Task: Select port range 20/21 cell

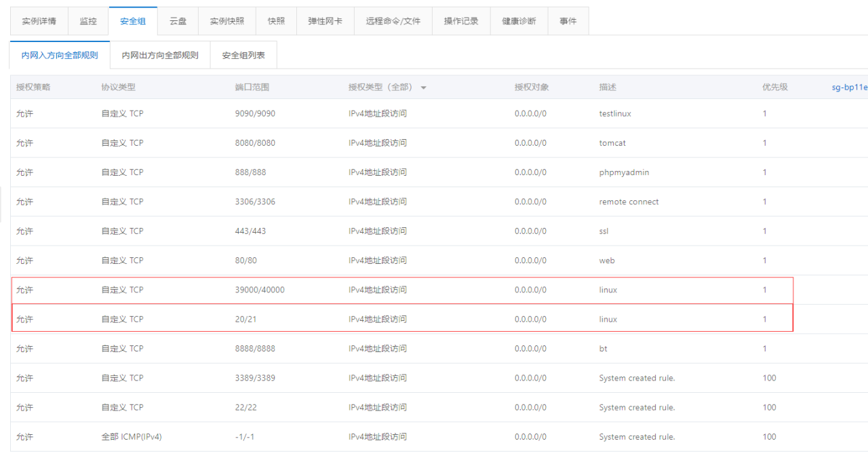Action: (x=246, y=319)
